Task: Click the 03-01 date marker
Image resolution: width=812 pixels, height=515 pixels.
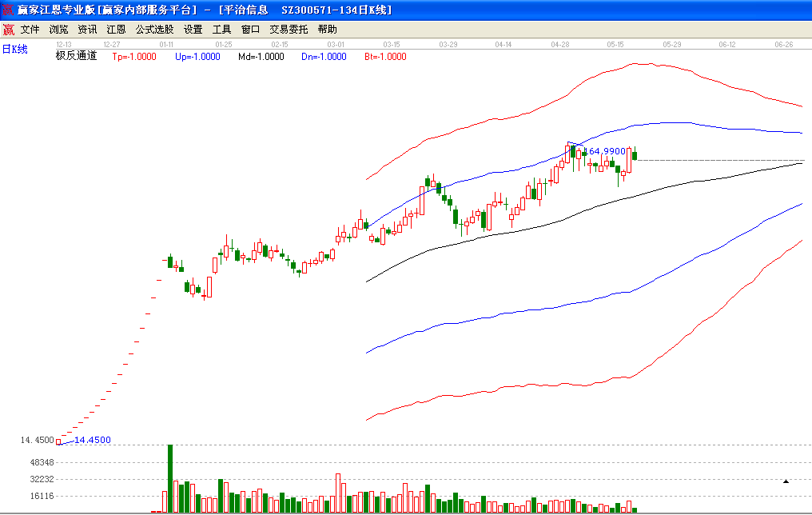Action: (x=336, y=45)
